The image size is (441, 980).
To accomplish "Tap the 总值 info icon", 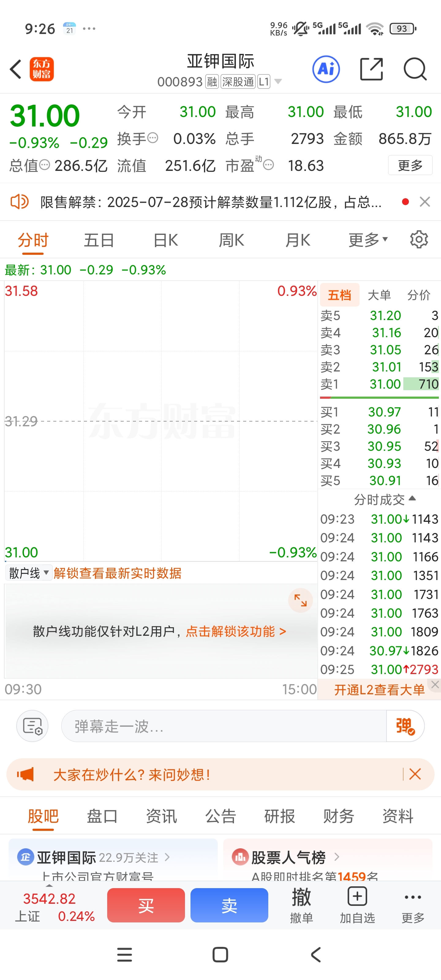I will pyautogui.click(x=45, y=165).
